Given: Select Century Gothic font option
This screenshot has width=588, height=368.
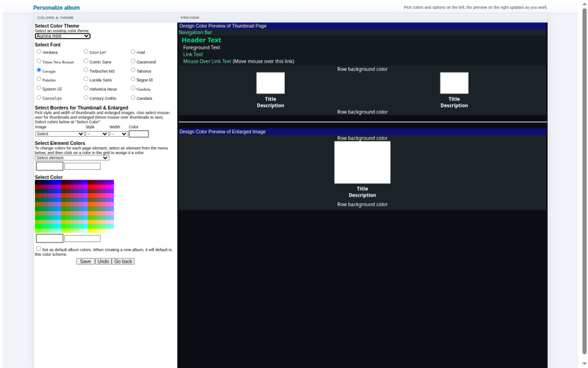Looking at the screenshot, I should pos(86,97).
